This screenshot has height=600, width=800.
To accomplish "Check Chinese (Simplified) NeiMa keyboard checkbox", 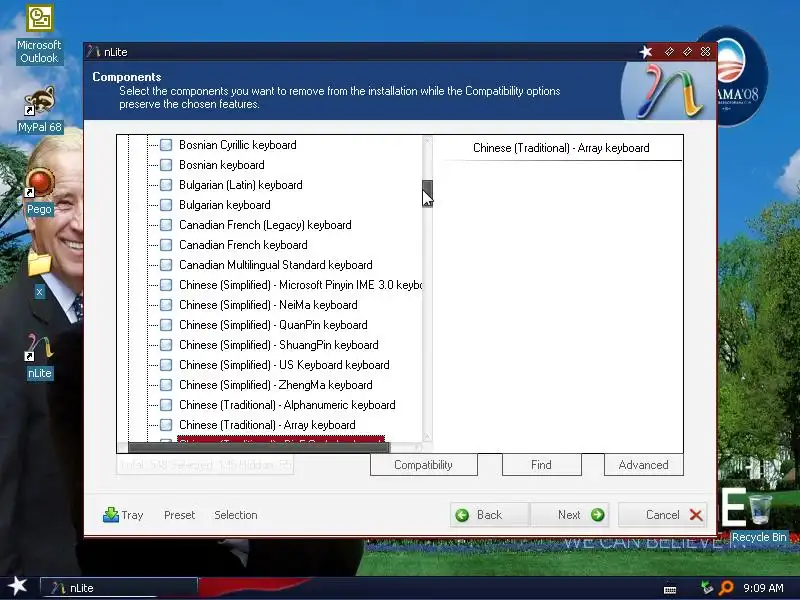I will click(x=166, y=305).
